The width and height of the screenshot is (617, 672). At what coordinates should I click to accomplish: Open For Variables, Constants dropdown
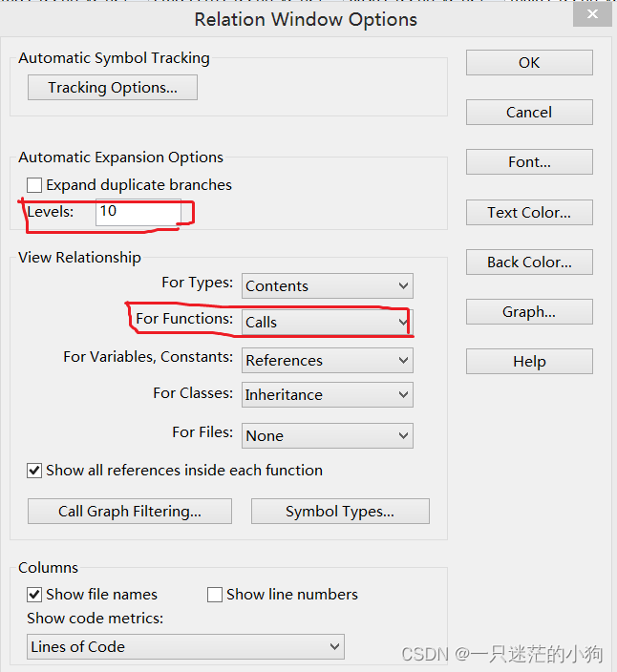(328, 360)
